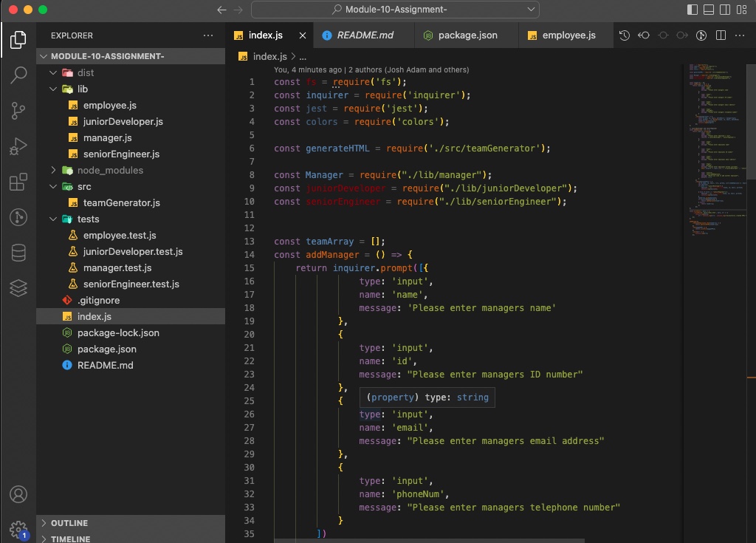Screen dimensions: 756x543
Task: Open manager.test.js file
Action: (x=131, y=268)
